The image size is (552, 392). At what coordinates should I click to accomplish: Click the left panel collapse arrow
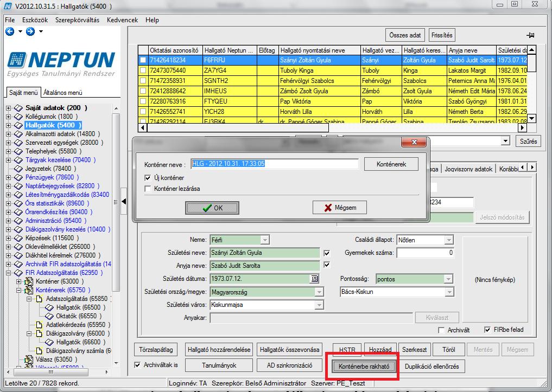point(124,202)
